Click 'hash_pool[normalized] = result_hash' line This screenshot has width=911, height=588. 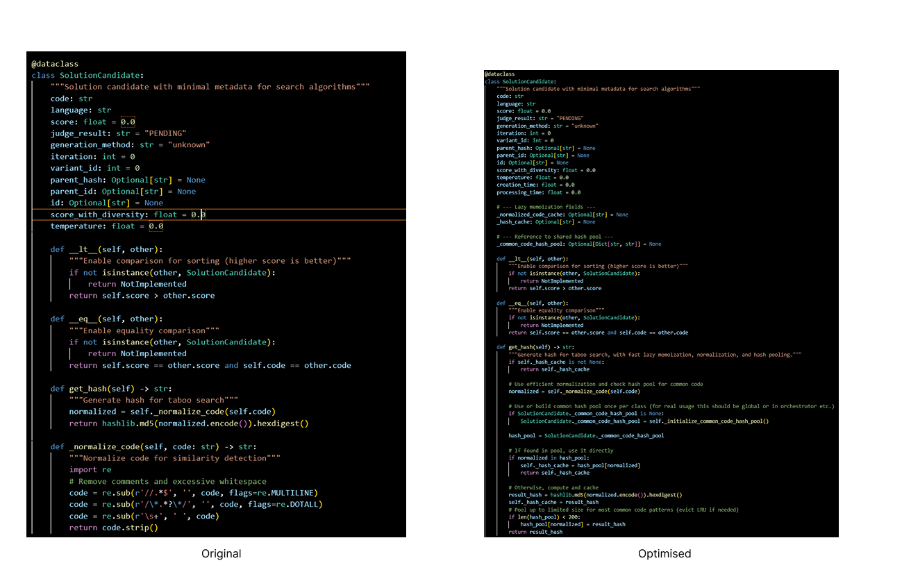click(573, 524)
